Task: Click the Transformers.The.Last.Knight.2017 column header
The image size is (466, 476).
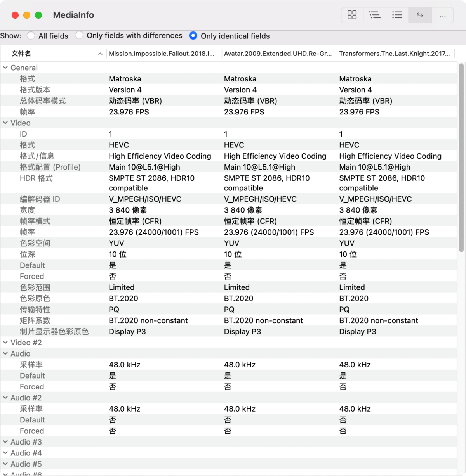Action: pyautogui.click(x=395, y=53)
